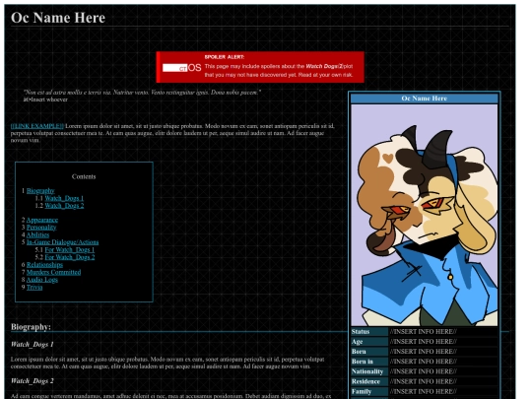Open the Murders Committed contents link

click(x=53, y=272)
